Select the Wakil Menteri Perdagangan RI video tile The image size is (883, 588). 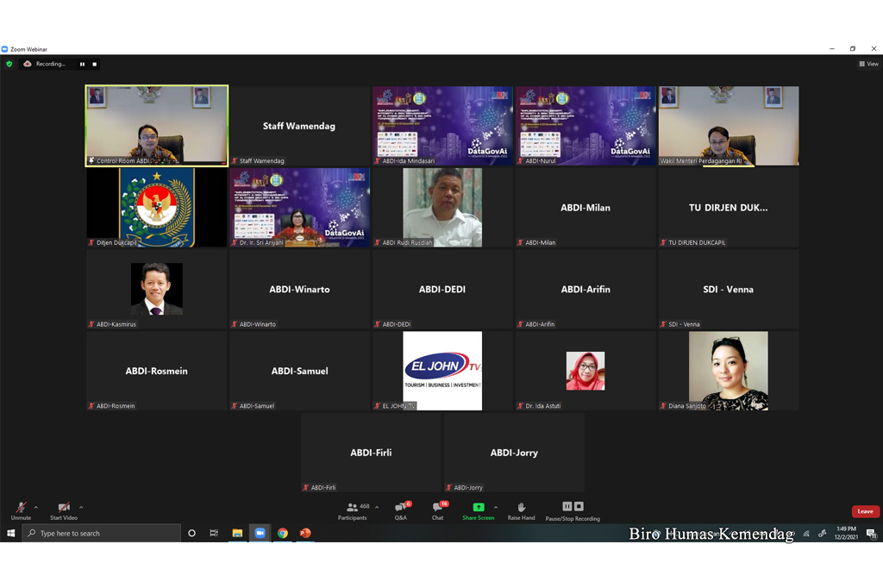point(728,125)
